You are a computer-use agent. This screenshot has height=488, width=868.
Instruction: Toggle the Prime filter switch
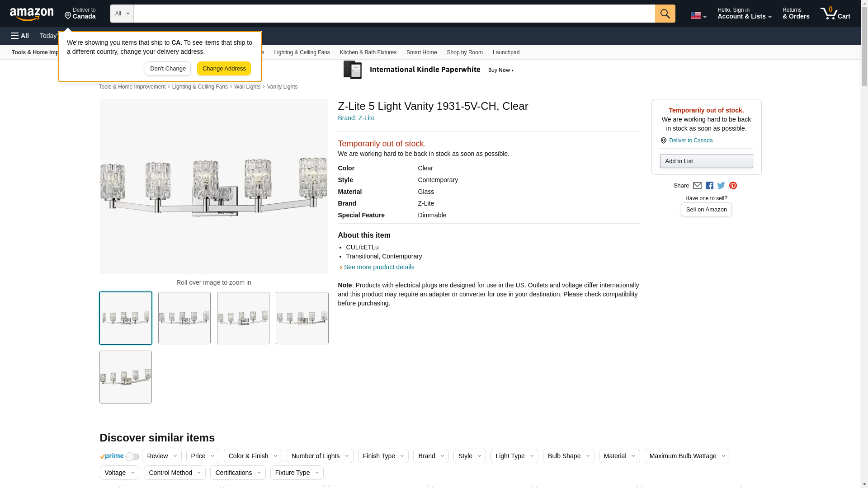tap(132, 457)
